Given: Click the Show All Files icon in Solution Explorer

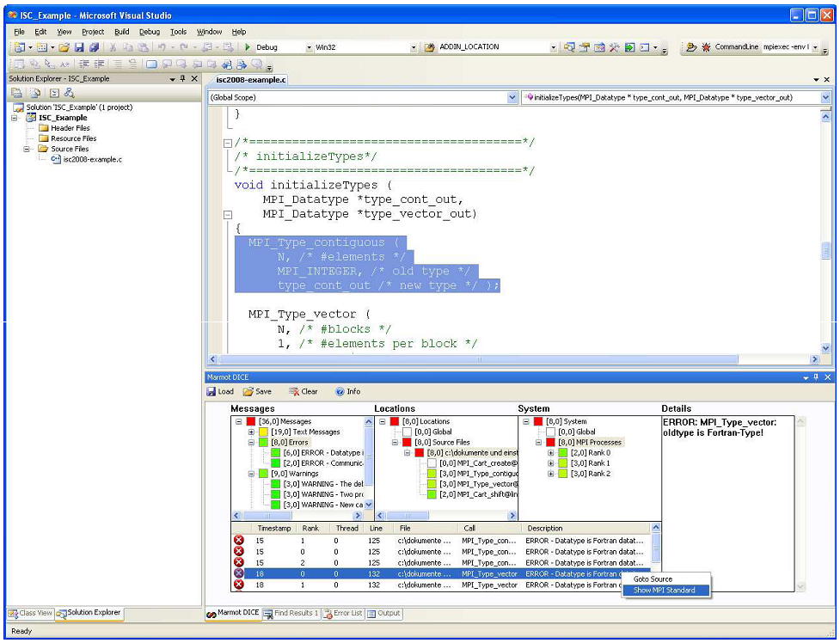Looking at the screenshot, I should click(x=35, y=93).
